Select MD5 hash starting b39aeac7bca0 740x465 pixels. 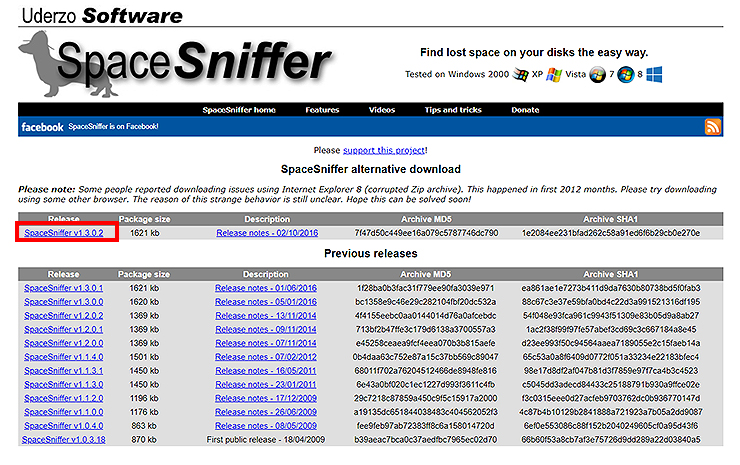[425, 440]
